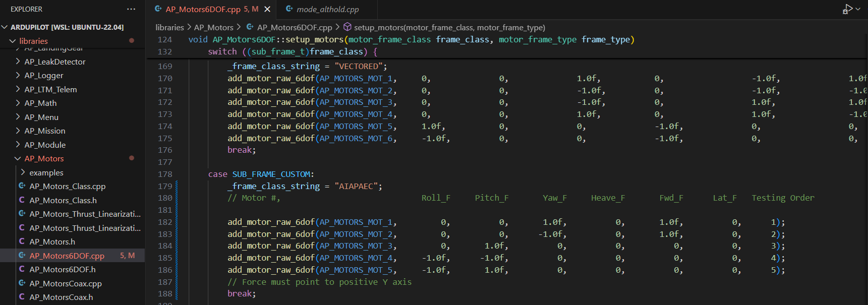Collapse the AP_Motors folder
This screenshot has width=868, height=305.
pyautogui.click(x=18, y=158)
